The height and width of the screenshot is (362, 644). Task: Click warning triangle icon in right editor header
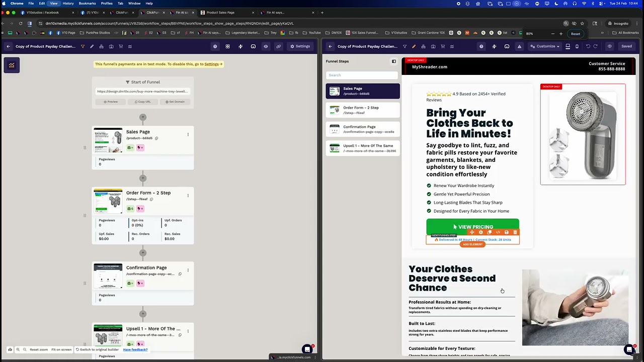[519, 46]
